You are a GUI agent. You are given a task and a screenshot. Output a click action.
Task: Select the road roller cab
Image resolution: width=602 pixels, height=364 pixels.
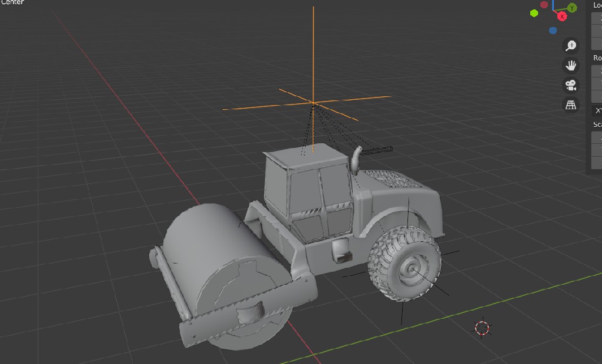tap(309, 194)
